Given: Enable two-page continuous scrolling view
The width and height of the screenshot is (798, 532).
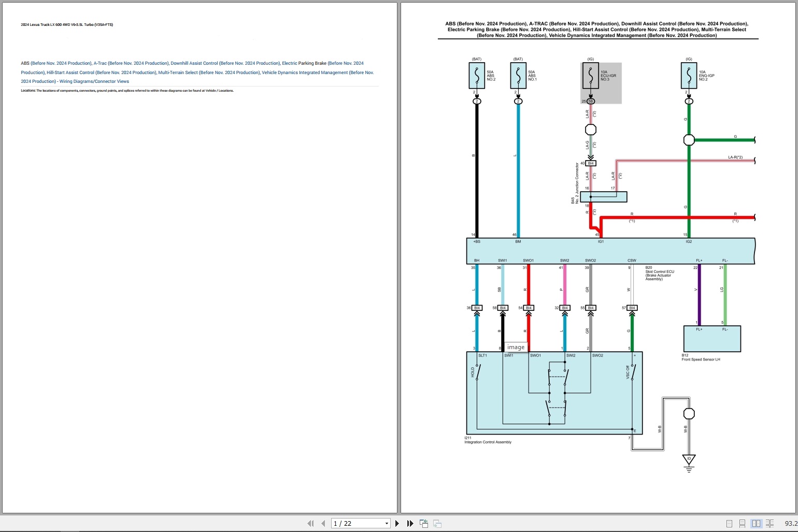Looking at the screenshot, I should [769, 524].
